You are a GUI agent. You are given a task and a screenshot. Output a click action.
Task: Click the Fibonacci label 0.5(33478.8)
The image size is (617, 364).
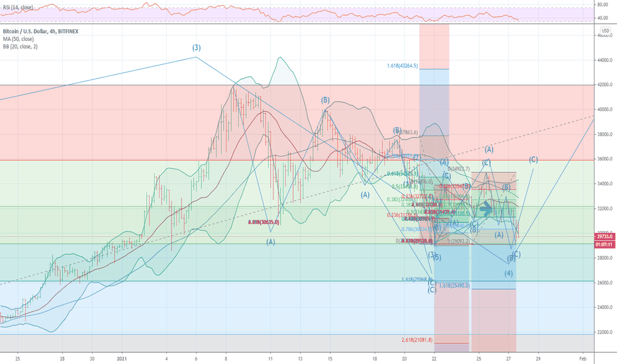tap(404, 187)
